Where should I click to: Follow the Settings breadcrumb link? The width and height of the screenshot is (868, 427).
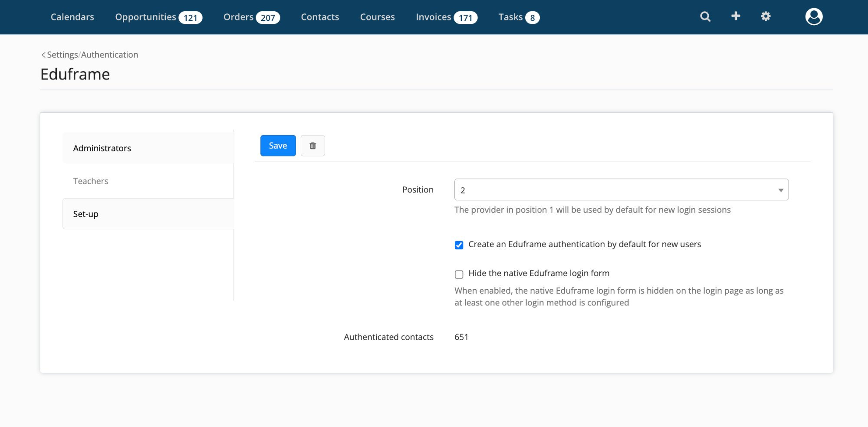[x=62, y=55]
